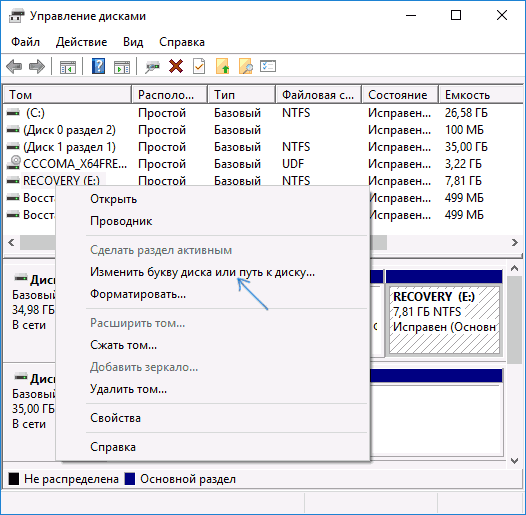This screenshot has height=515, width=526.
Task: Click the checklist settings toolbar icon
Action: click(x=268, y=66)
